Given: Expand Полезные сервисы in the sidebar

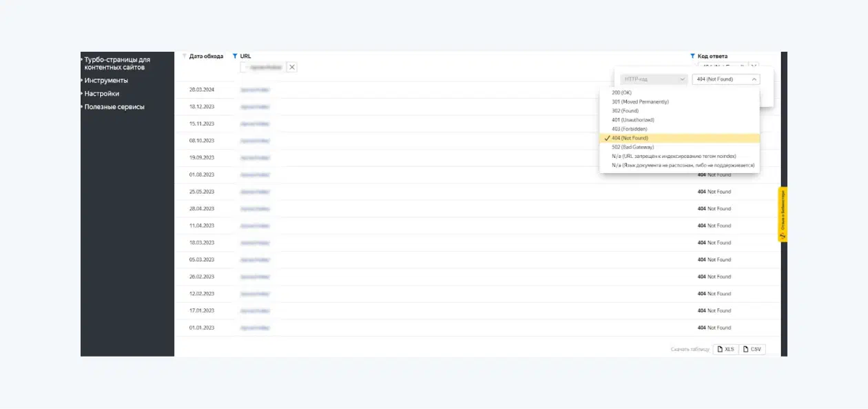Looking at the screenshot, I should click(x=114, y=107).
